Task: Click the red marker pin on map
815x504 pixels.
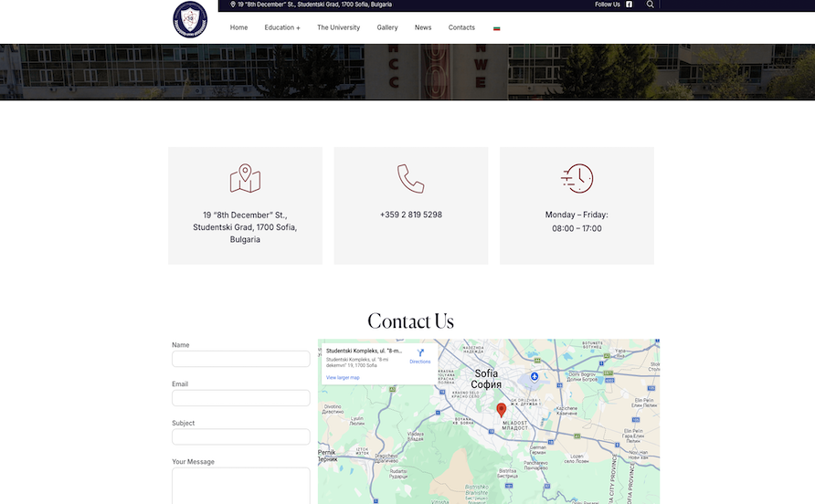Action: 502,410
